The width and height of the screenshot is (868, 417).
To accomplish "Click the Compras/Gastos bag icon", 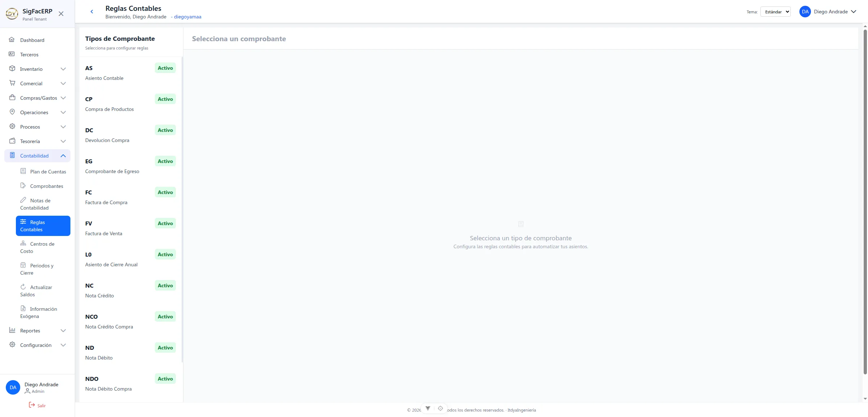I will point(12,98).
